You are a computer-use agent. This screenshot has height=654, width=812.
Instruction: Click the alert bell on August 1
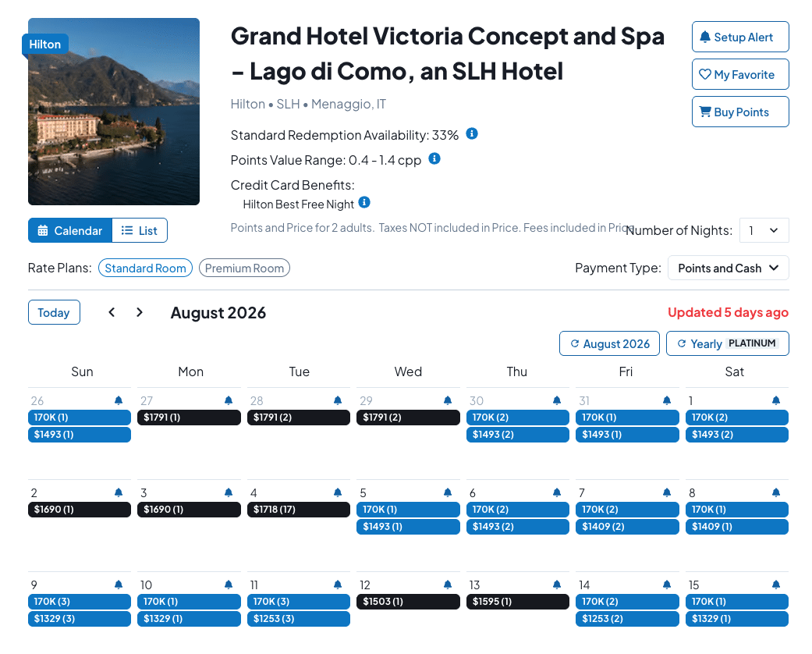pyautogui.click(x=776, y=400)
